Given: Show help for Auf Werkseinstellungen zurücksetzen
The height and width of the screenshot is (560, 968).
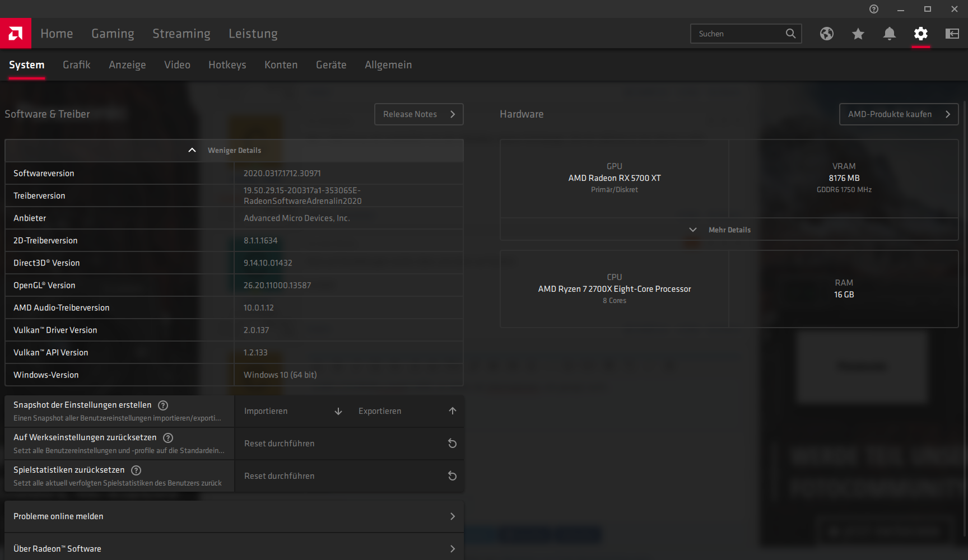Looking at the screenshot, I should coord(168,438).
